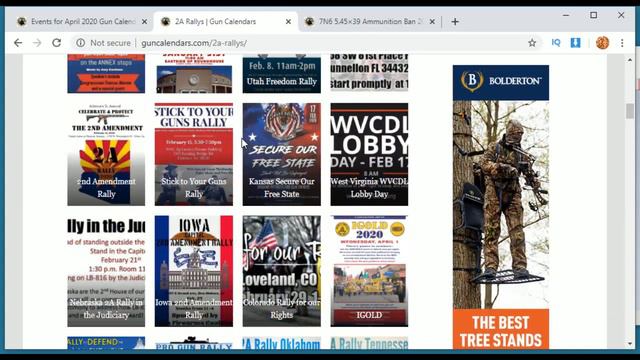The height and width of the screenshot is (360, 640).
Task: Open the Chrome three-dot menu
Action: pos(622,43)
